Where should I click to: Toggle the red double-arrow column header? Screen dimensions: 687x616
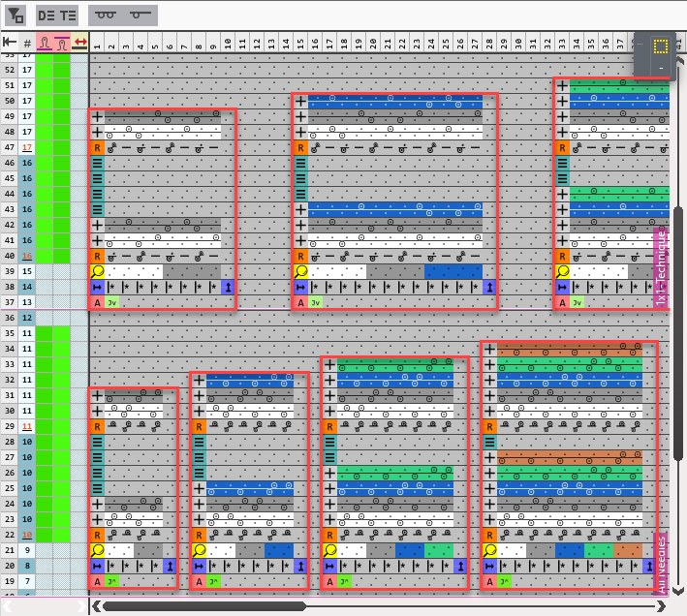[79, 43]
